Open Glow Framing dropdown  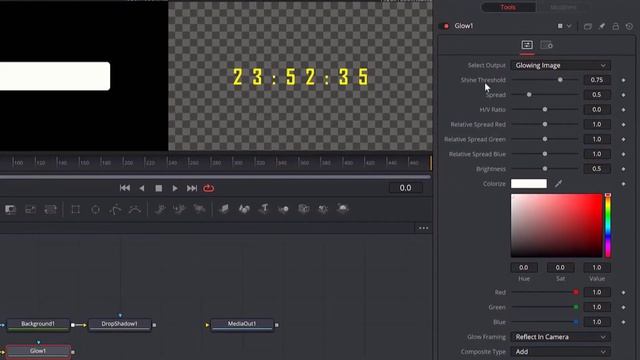click(x=560, y=337)
